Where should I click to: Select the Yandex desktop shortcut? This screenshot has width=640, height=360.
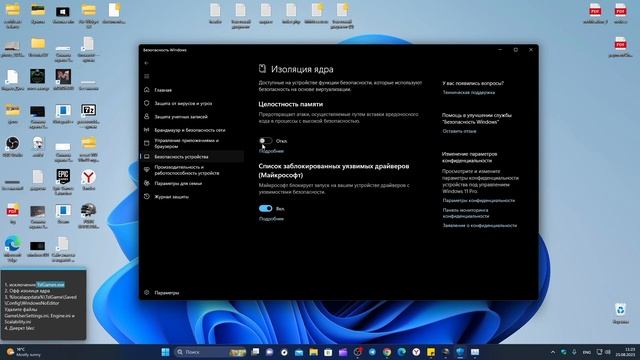click(89, 180)
